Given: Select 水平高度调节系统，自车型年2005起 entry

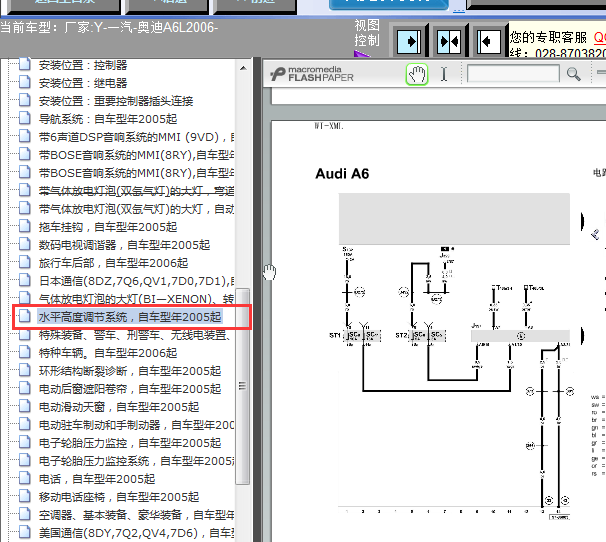Looking at the screenshot, I should [129, 317].
